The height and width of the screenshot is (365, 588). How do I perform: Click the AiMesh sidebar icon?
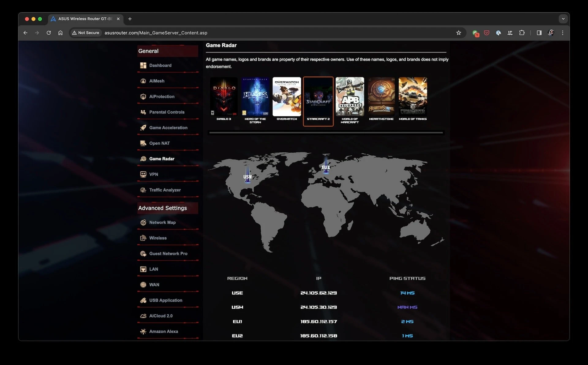pyautogui.click(x=143, y=81)
